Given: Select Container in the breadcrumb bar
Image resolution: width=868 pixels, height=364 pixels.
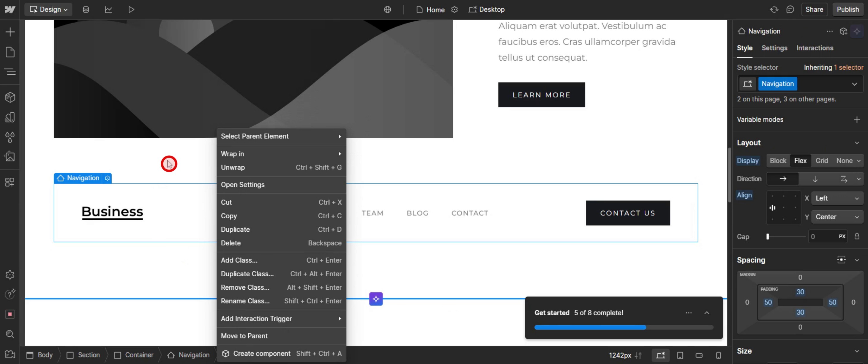Looking at the screenshot, I should click(138, 355).
